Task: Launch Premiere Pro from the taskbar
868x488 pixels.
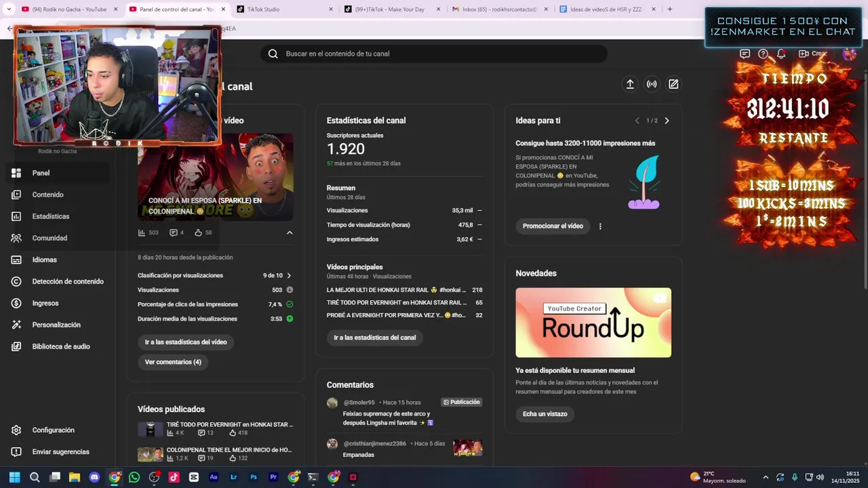Action: [273, 477]
